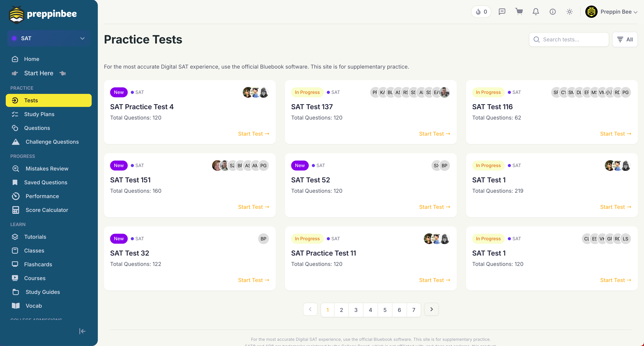Click the Score Calculator icon
The image size is (644, 346).
tap(16, 210)
